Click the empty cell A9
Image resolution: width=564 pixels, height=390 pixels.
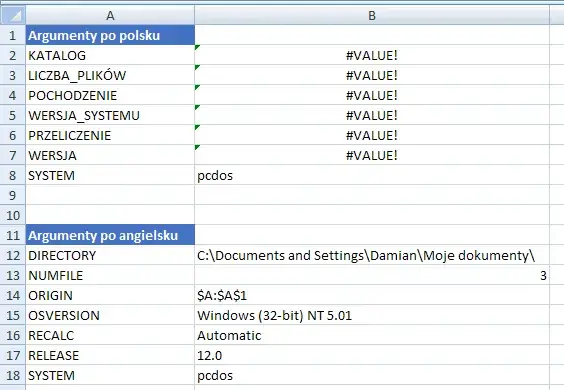coord(110,195)
